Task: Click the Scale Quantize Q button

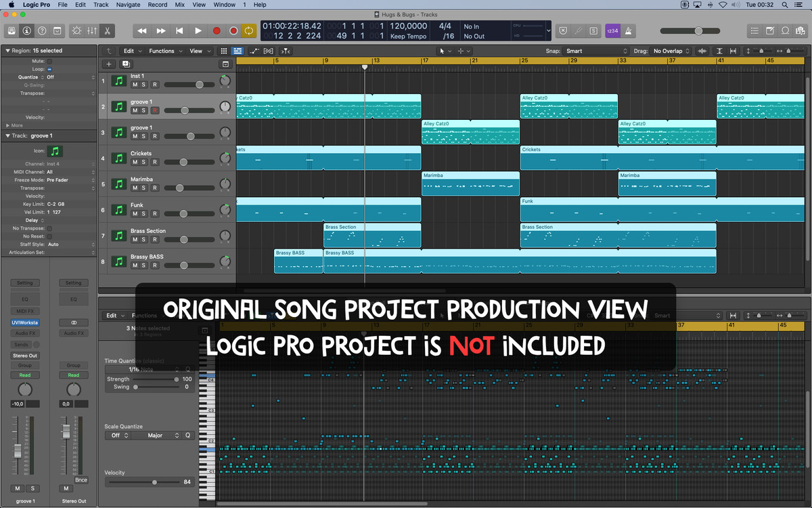Action: (x=188, y=436)
